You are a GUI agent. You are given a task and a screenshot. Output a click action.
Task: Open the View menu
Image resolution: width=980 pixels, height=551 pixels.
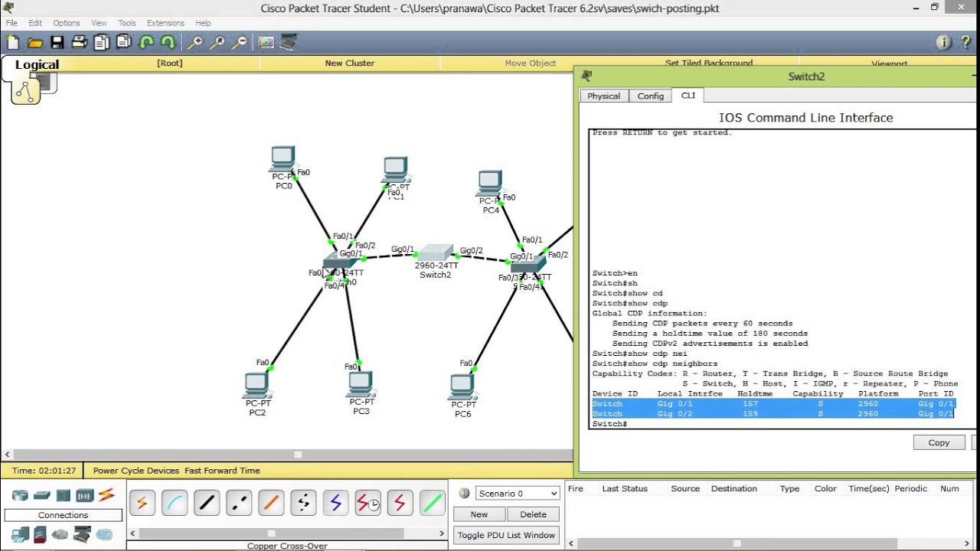100,23
